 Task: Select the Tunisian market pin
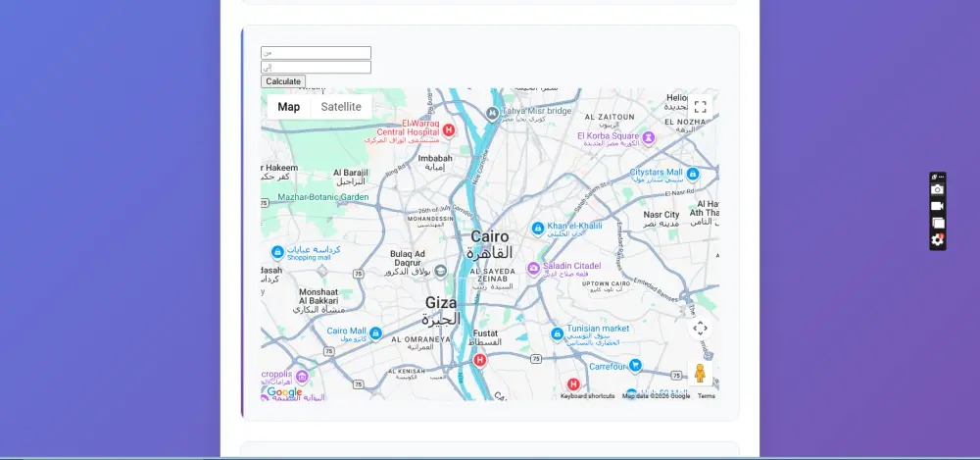pyautogui.click(x=558, y=333)
